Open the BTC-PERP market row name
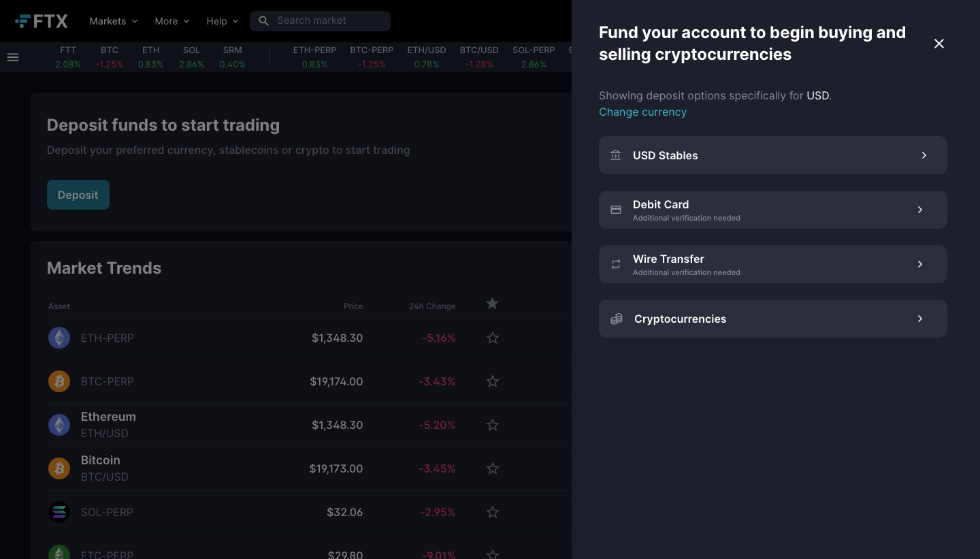The height and width of the screenshot is (559, 980). (x=108, y=381)
